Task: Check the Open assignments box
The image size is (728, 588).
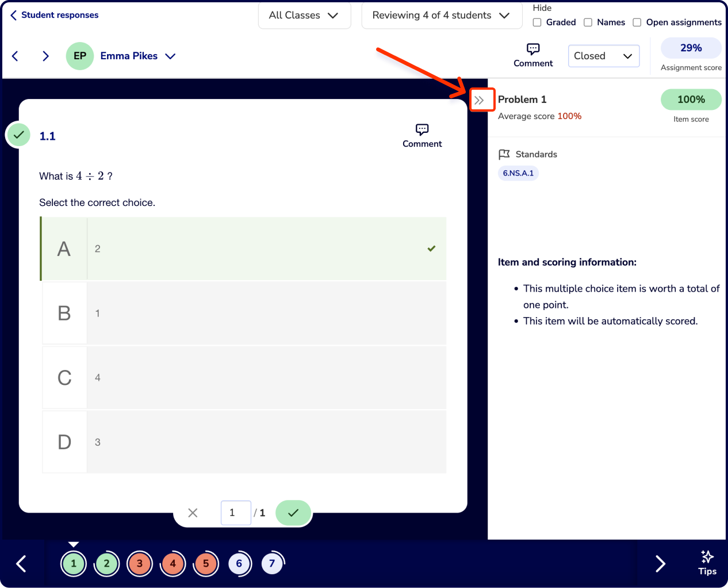Action: point(637,22)
